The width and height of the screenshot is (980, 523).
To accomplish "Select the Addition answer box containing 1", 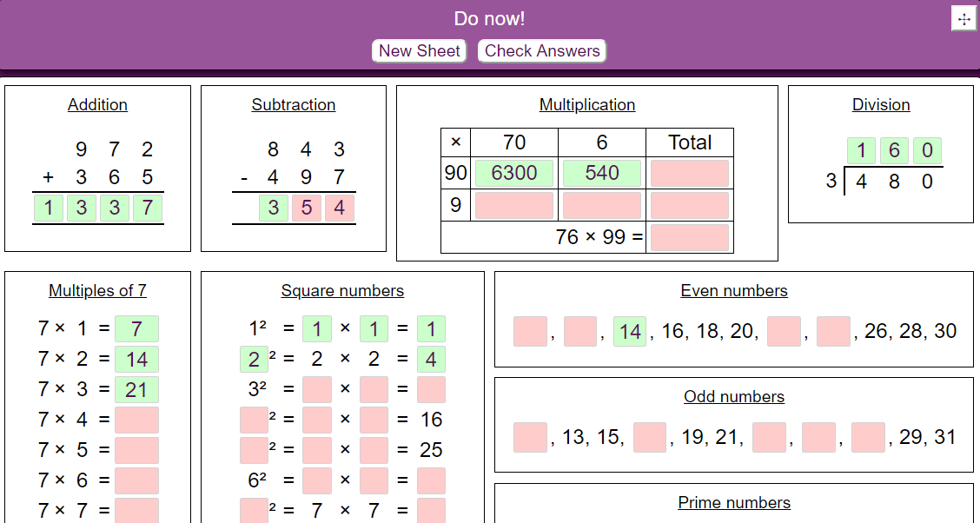I will [48, 208].
